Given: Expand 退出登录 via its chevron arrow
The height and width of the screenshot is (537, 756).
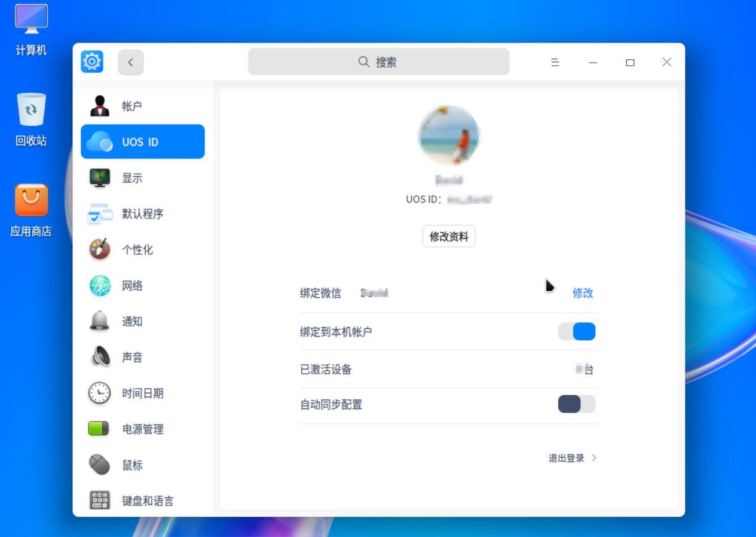Looking at the screenshot, I should point(594,458).
